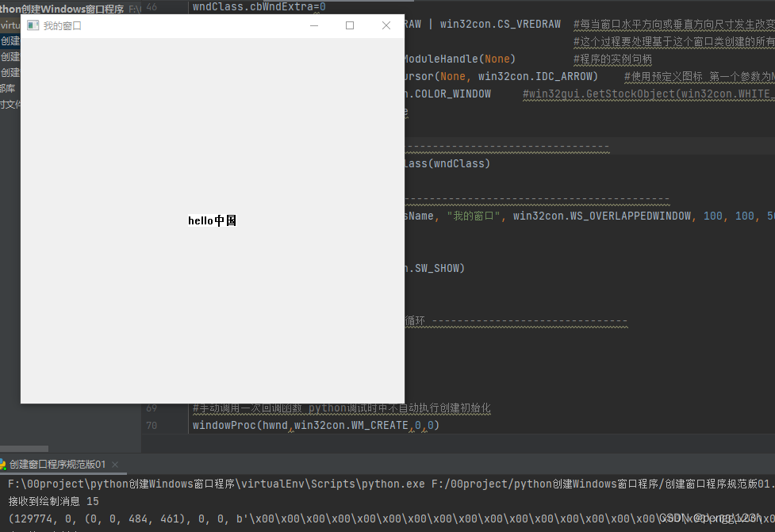Image resolution: width=775 pixels, height=532 pixels.
Task: Minimize the 我的窗口 window
Action: 313,25
